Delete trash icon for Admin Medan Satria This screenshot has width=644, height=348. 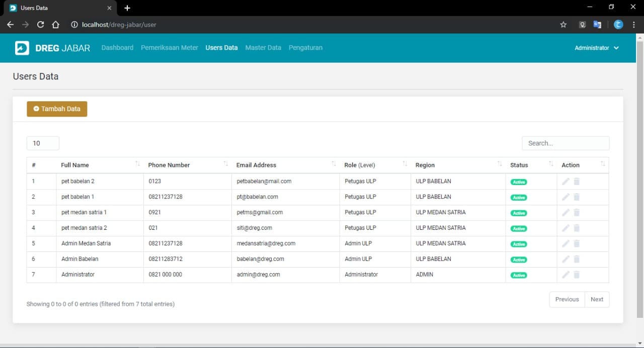(x=577, y=244)
